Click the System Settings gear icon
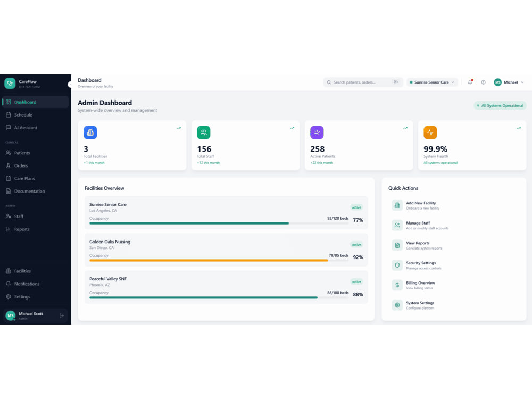Screen dimensions: 532x399 (397, 305)
